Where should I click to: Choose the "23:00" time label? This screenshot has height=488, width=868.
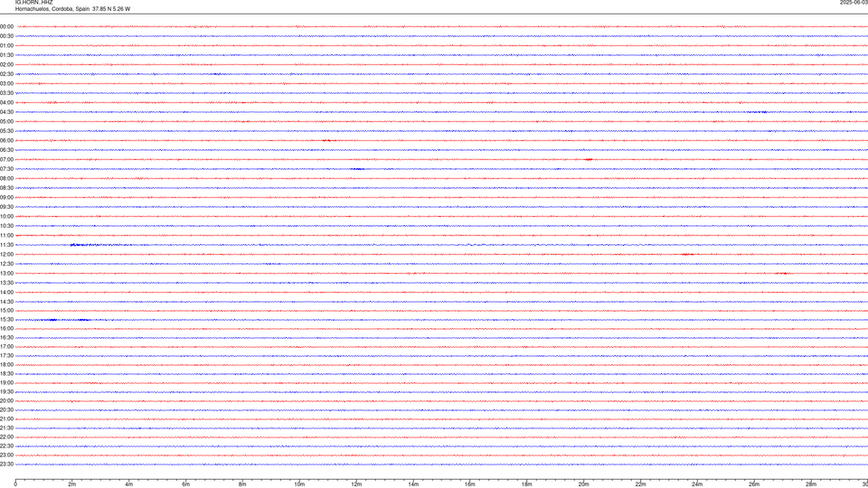[6, 455]
